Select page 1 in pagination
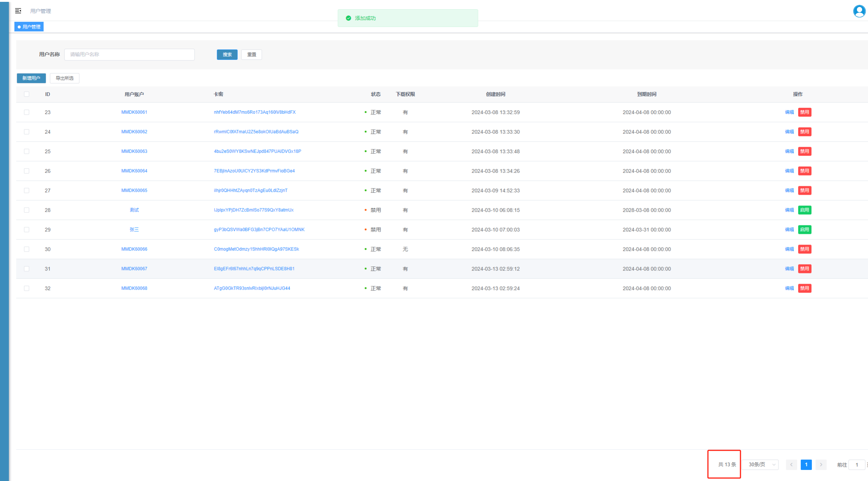868x481 pixels. (x=806, y=465)
